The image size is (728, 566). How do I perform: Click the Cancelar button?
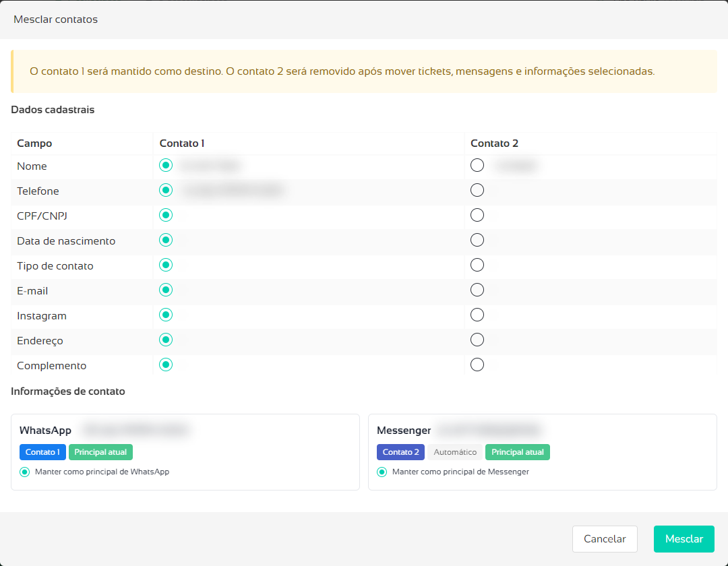click(x=605, y=539)
